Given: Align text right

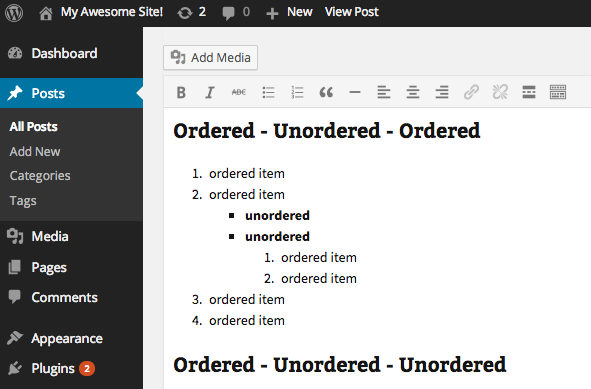Looking at the screenshot, I should [x=442, y=92].
